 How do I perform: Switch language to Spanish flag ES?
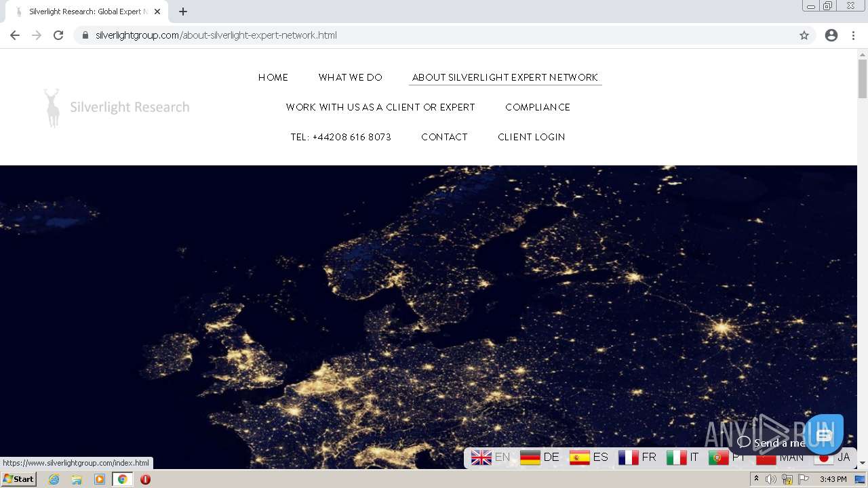point(589,457)
